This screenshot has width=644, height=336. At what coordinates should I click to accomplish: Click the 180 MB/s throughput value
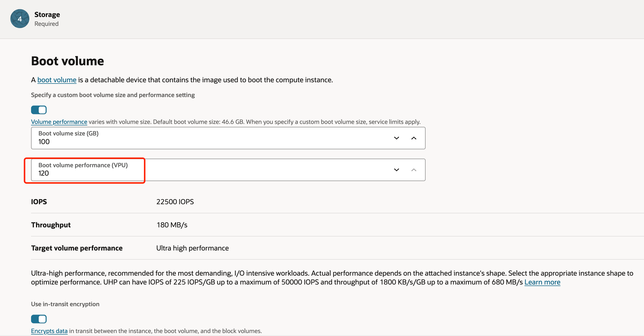click(172, 225)
